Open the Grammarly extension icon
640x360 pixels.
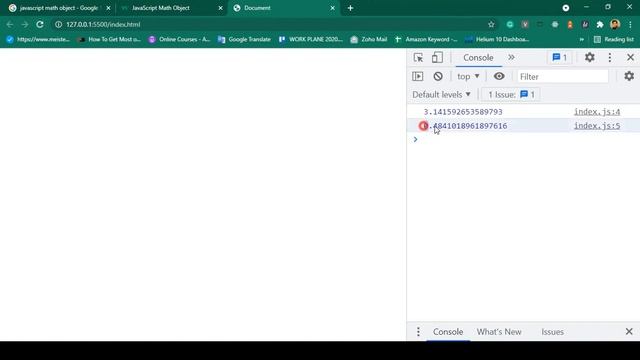510,24
